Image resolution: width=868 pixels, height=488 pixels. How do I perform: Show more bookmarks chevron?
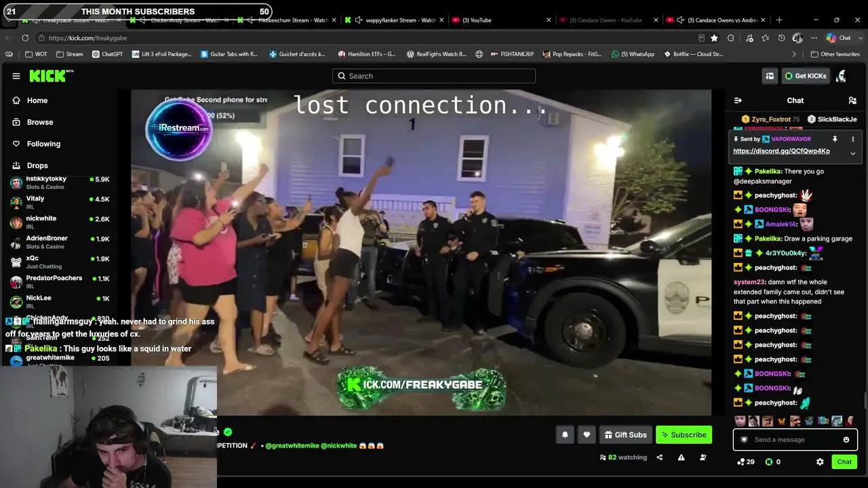[794, 54]
